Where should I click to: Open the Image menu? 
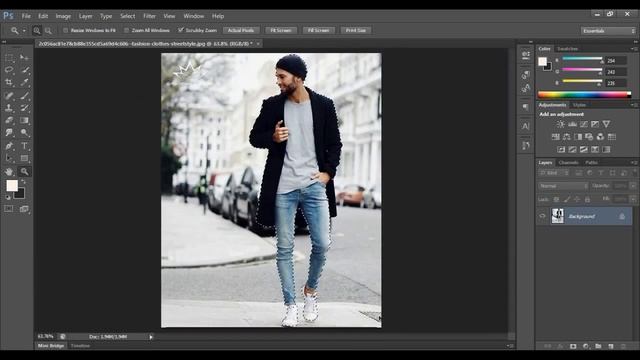click(63, 16)
